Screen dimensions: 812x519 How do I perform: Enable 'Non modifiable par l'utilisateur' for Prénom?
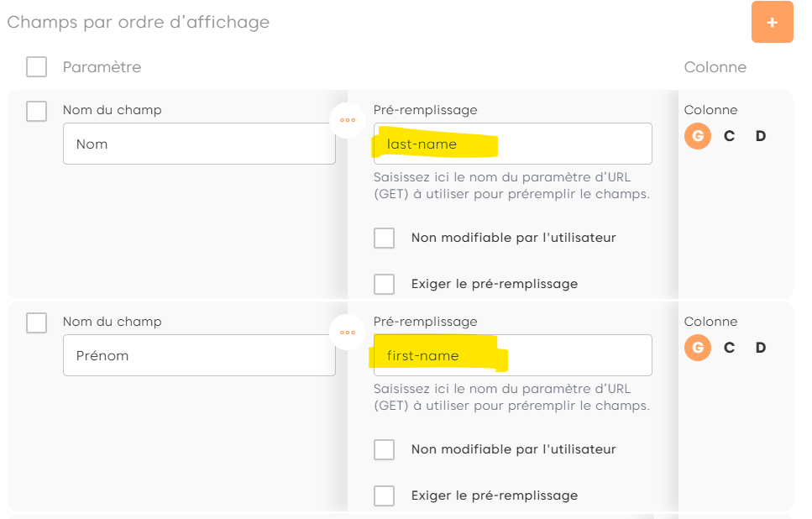coord(384,449)
